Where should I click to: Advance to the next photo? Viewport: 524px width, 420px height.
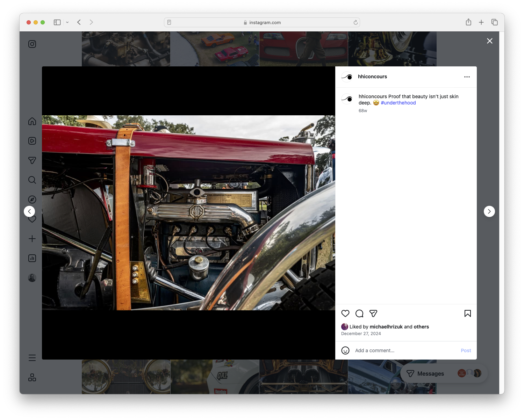tap(489, 211)
